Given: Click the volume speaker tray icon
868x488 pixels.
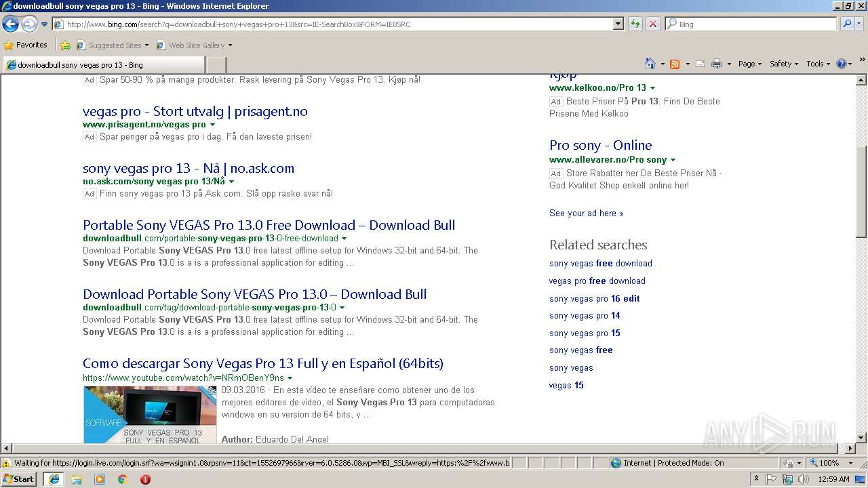Looking at the screenshot, I should [804, 479].
